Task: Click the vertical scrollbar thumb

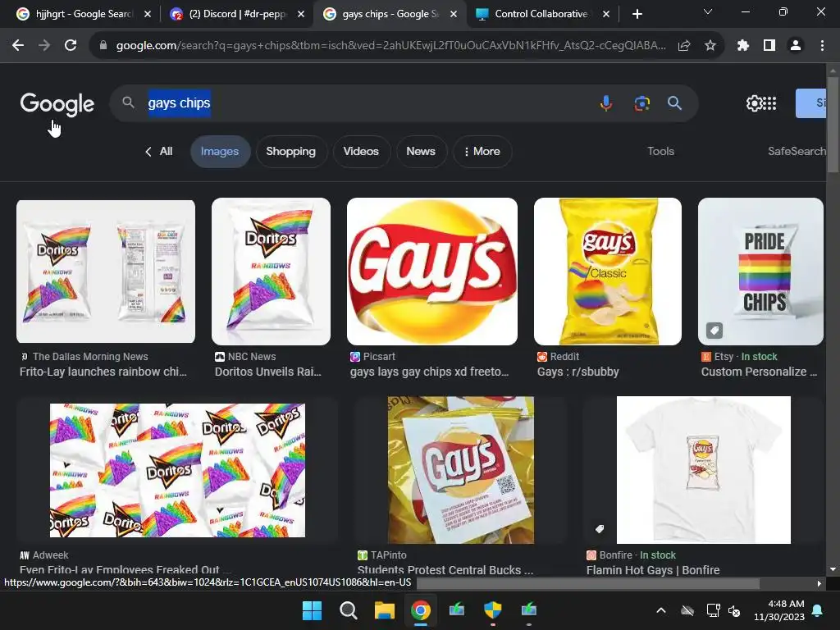Action: coord(833,125)
